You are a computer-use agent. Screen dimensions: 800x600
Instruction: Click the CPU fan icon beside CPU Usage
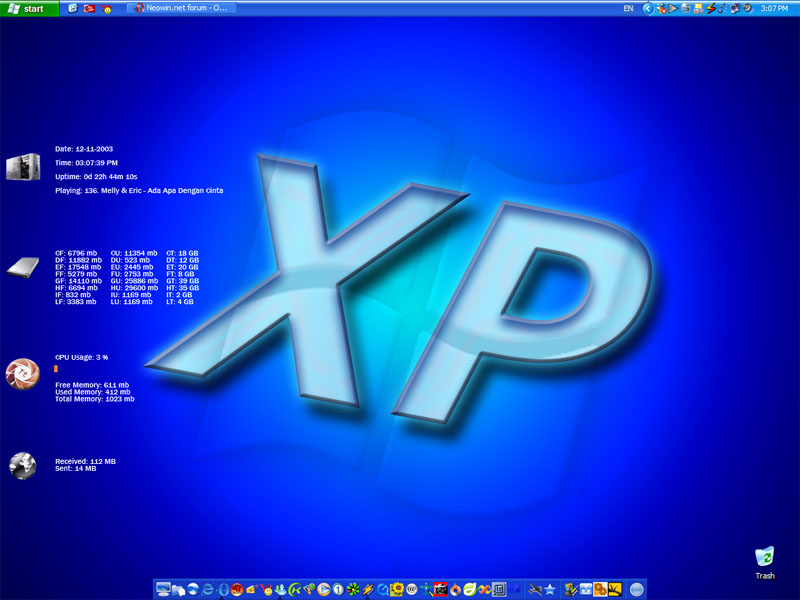click(x=21, y=374)
